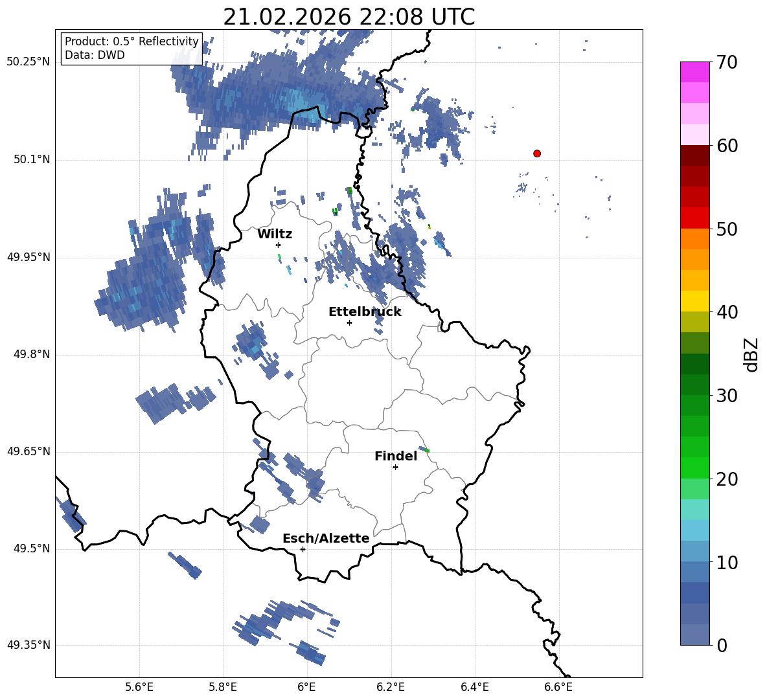Click the 6.6°E longitude label
The width and height of the screenshot is (767, 700).
(x=558, y=687)
